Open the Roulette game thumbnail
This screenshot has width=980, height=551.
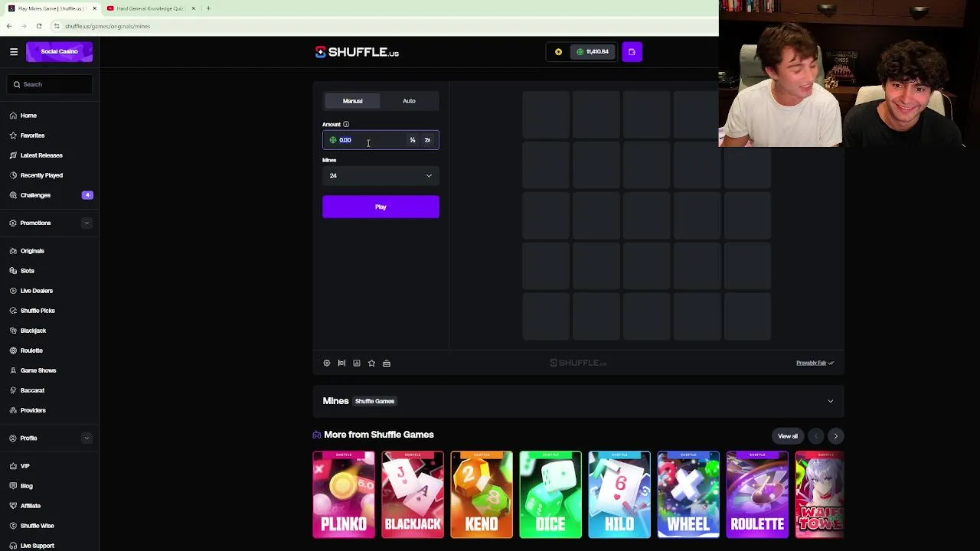(757, 494)
